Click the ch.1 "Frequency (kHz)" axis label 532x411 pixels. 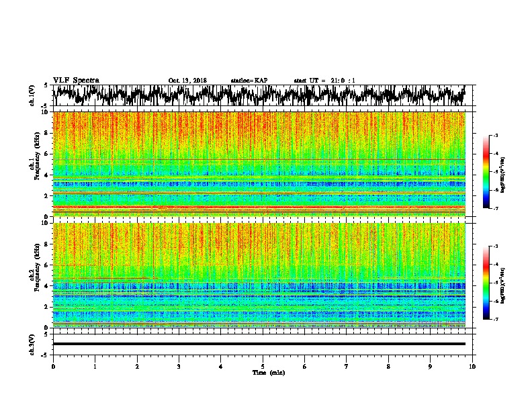click(38, 156)
